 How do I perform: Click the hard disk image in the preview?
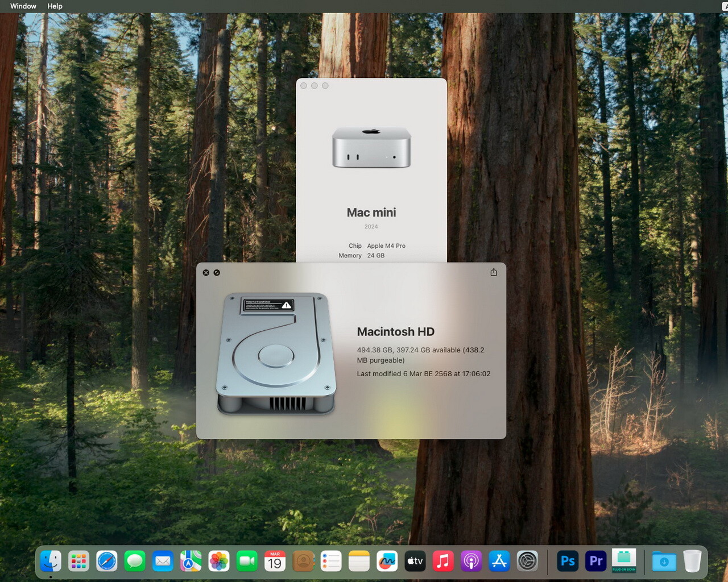pos(276,353)
